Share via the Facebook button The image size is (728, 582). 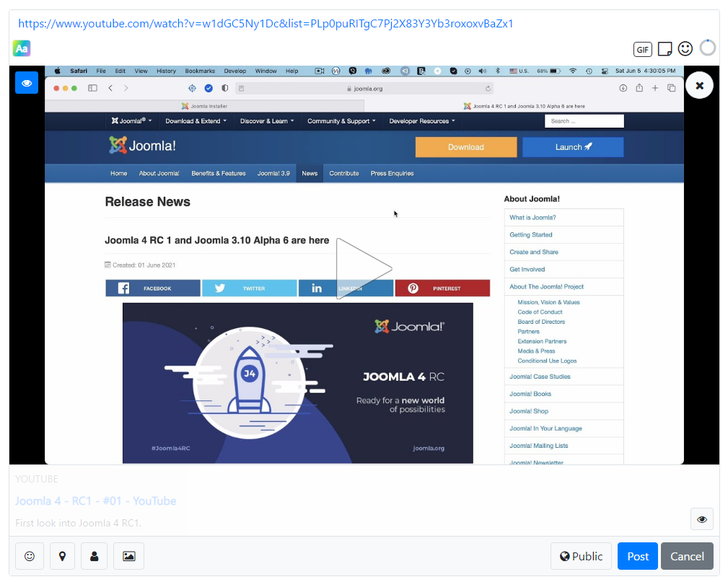pyautogui.click(x=153, y=288)
